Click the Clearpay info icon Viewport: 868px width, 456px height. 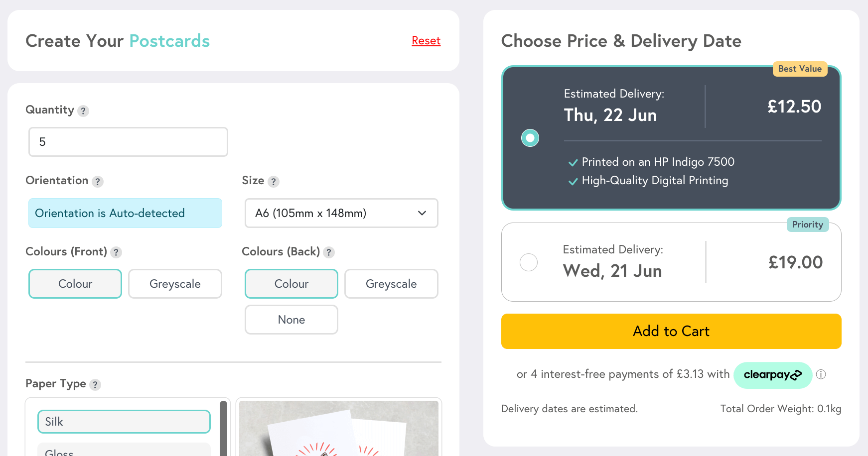click(821, 375)
